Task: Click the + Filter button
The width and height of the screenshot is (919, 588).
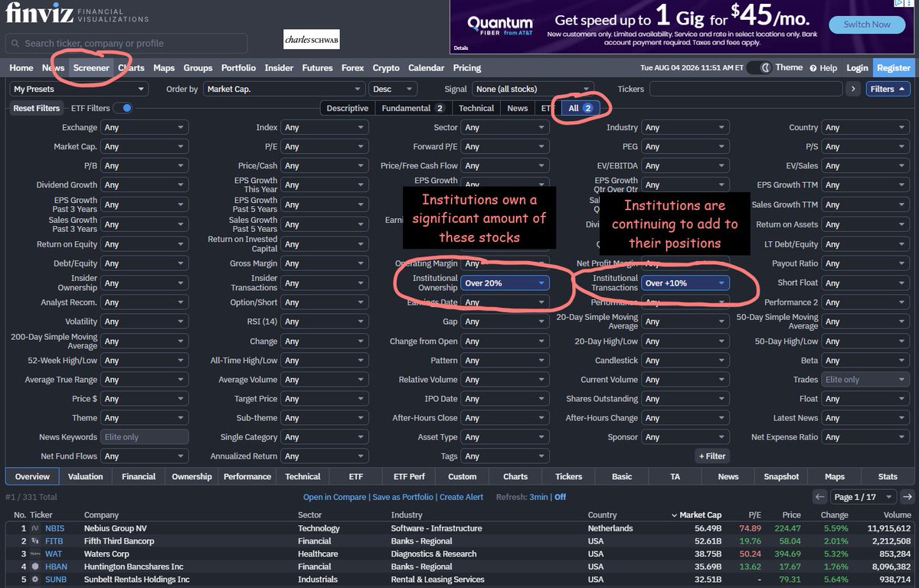Action: [711, 456]
